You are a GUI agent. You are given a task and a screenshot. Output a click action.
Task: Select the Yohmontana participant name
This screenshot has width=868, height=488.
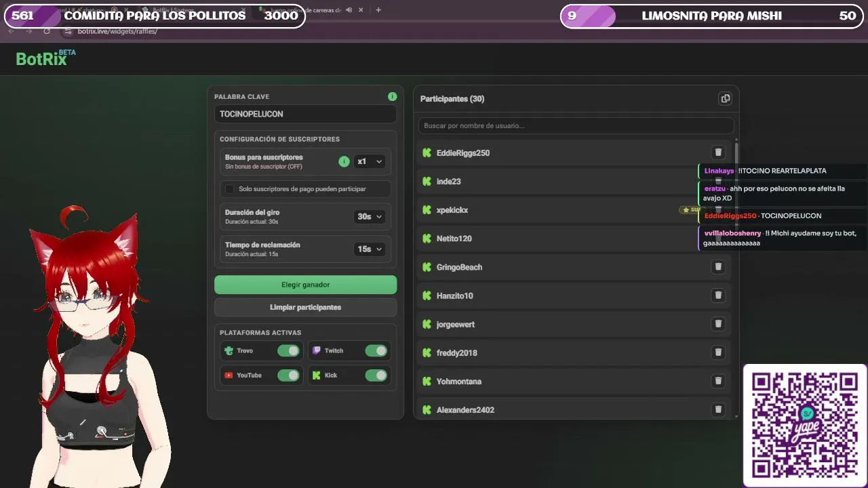[459, 382]
